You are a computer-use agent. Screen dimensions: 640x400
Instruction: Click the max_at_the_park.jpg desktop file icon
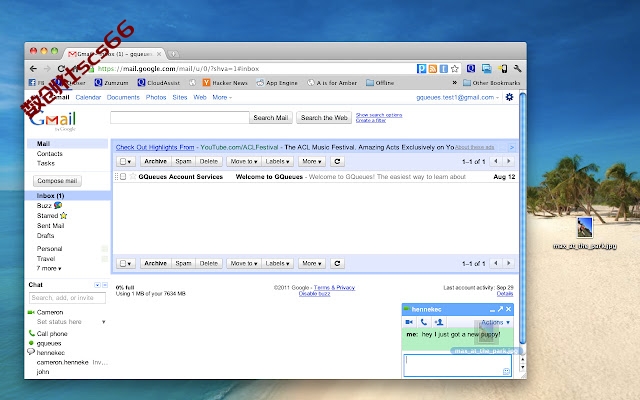coord(585,227)
